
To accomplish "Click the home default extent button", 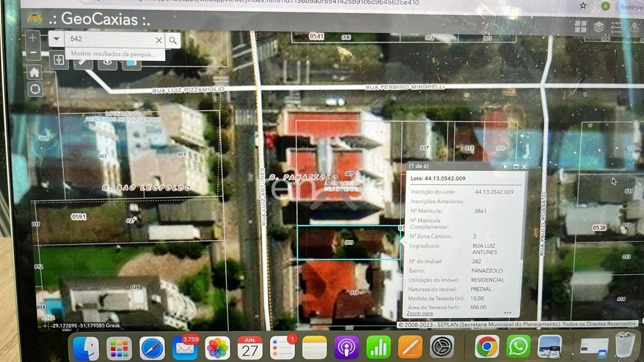I will coord(34,72).
